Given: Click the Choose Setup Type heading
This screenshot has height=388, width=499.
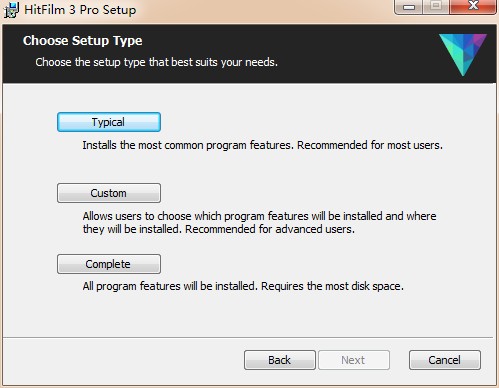Looking at the screenshot, I should pos(83,41).
